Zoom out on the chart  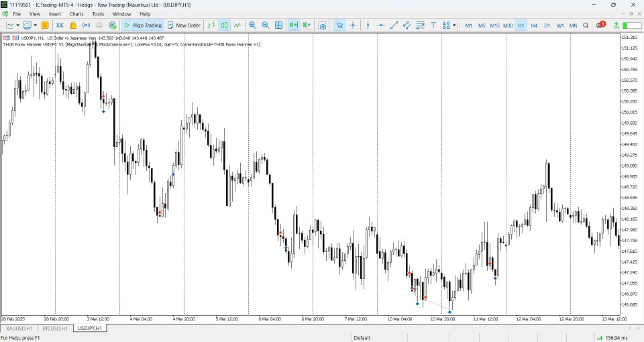[266, 25]
